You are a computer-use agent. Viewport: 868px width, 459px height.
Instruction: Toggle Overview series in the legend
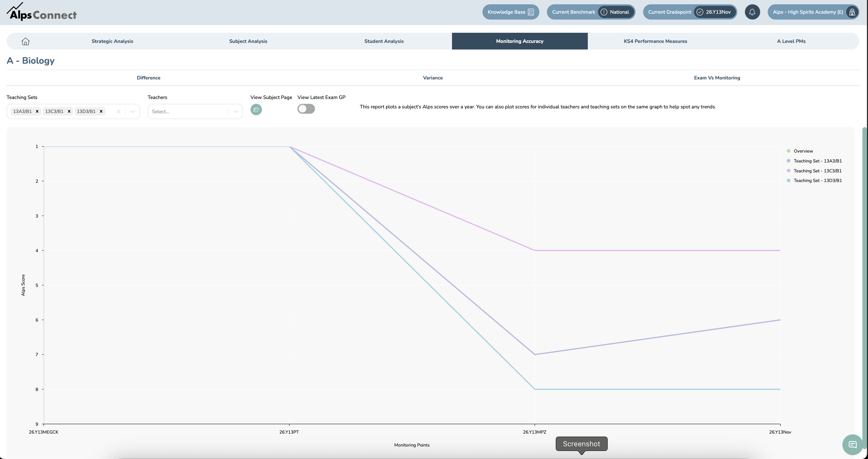tap(799, 151)
